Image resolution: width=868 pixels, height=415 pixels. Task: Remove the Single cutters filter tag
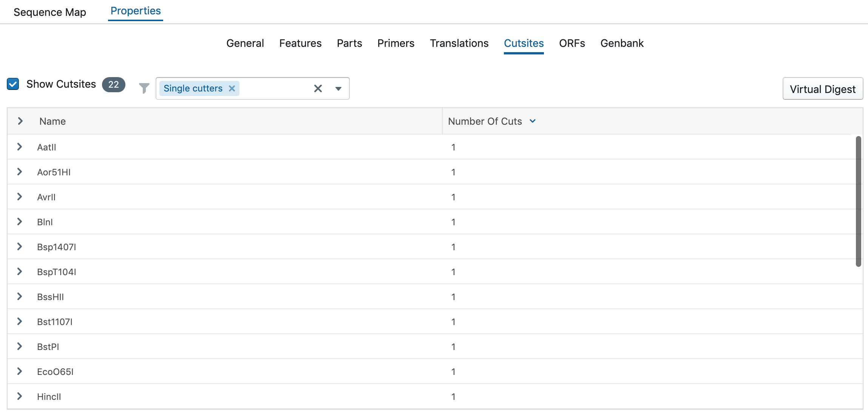point(232,88)
